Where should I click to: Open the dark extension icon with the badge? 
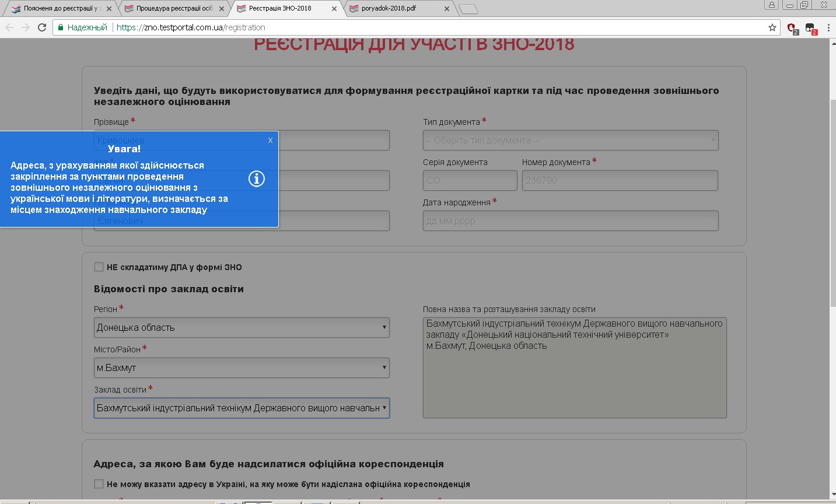(810, 28)
